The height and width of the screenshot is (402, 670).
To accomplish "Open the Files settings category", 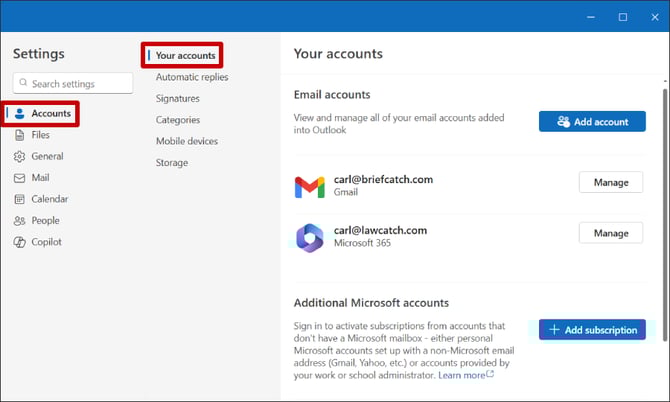I will pos(40,135).
